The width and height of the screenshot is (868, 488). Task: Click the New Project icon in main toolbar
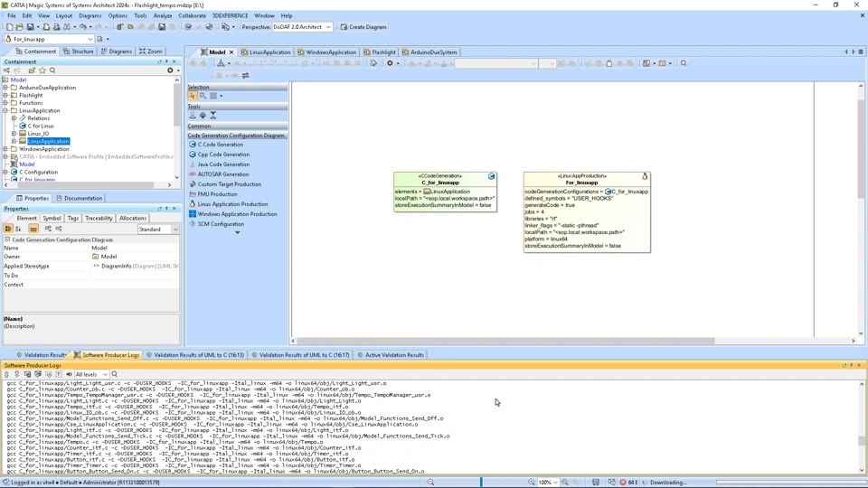(x=9, y=26)
